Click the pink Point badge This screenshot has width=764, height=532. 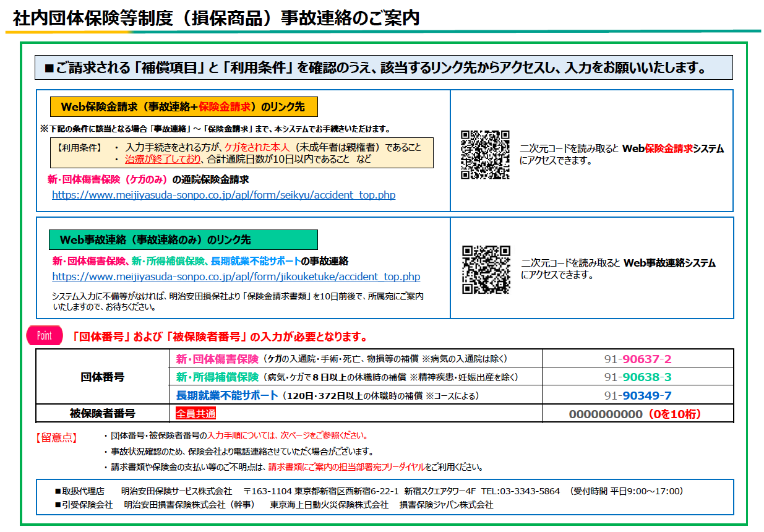tap(45, 336)
